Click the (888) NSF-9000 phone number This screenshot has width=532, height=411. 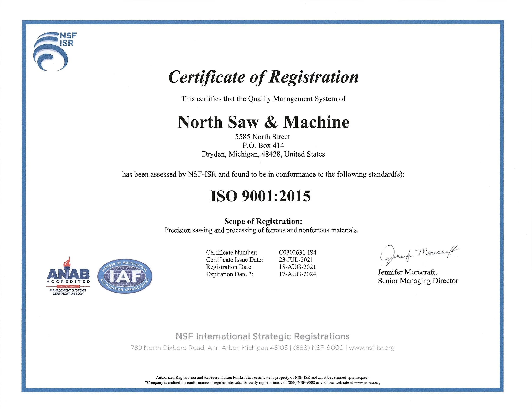pyautogui.click(x=318, y=348)
